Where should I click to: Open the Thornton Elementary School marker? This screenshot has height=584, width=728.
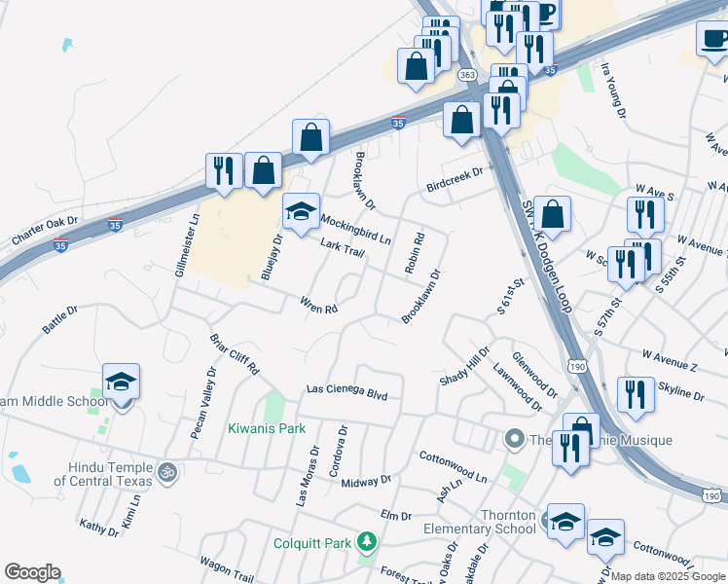pyautogui.click(x=565, y=523)
